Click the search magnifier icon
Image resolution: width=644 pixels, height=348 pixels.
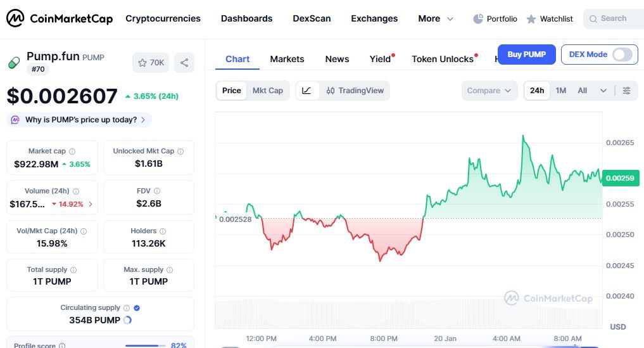[x=593, y=18]
